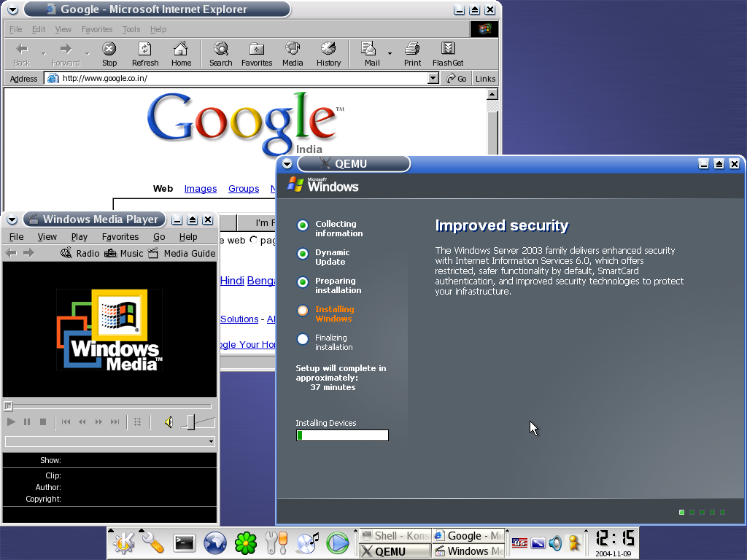Open Windows Media Player window menu arrow
The image size is (747, 560).
[12, 219]
